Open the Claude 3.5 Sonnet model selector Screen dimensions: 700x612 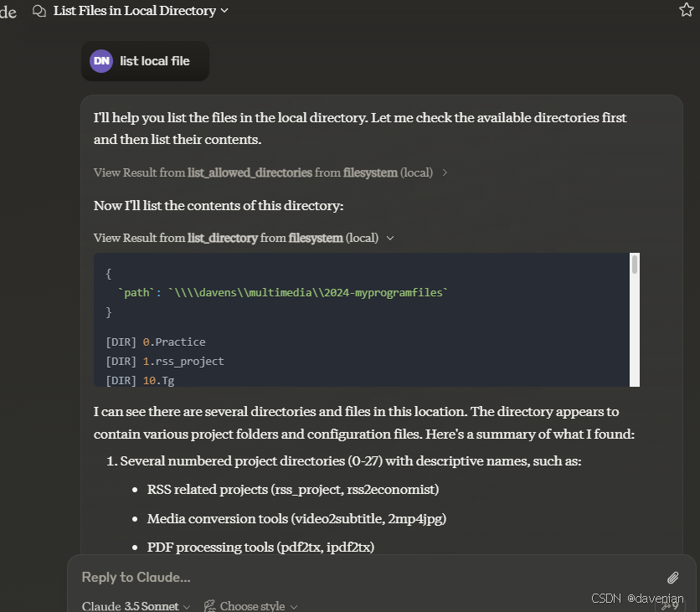(x=136, y=605)
